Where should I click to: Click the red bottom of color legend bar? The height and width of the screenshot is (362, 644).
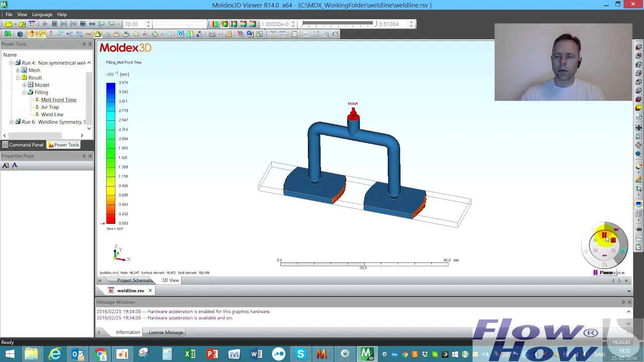pyautogui.click(x=111, y=221)
